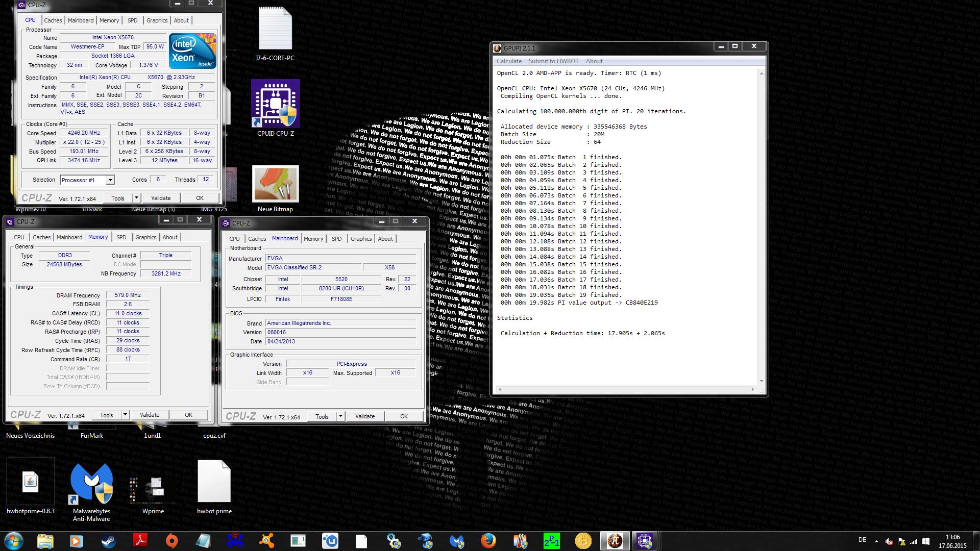
Task: Open the I7-6-CORE-PC text file on desktop
Action: pyautogui.click(x=275, y=34)
